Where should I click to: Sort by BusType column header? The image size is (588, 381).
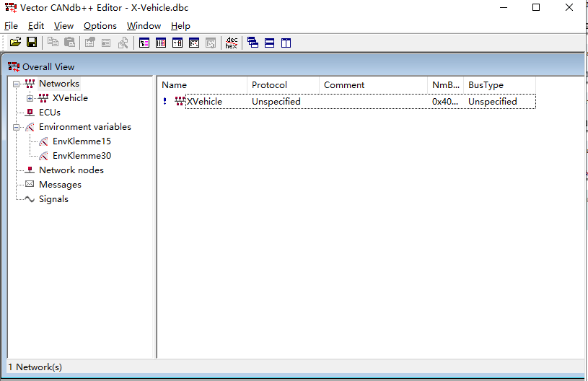pos(499,85)
